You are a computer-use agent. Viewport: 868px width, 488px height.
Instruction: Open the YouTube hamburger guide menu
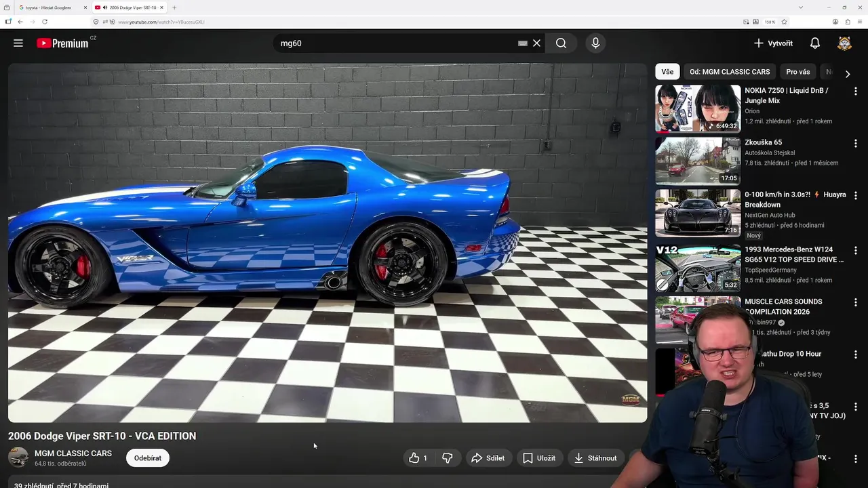pos(18,43)
